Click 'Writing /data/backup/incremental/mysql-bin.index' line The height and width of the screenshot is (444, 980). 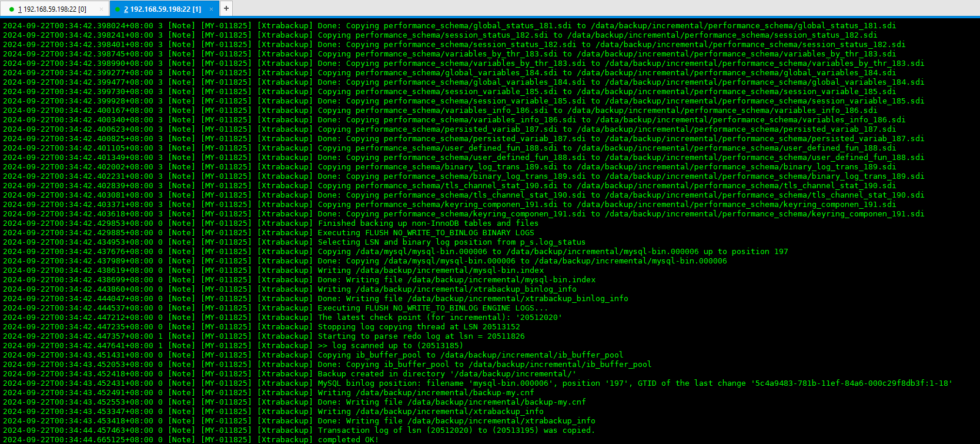(x=430, y=270)
